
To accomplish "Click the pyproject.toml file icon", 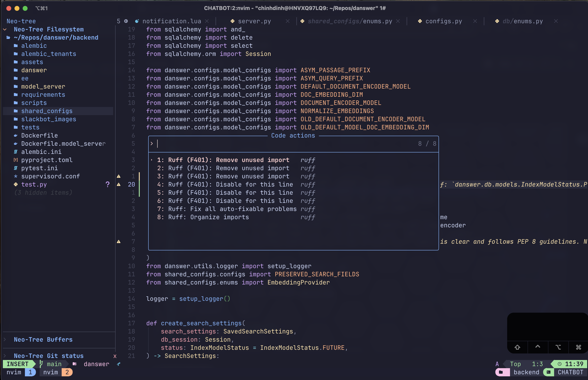I will (16, 160).
